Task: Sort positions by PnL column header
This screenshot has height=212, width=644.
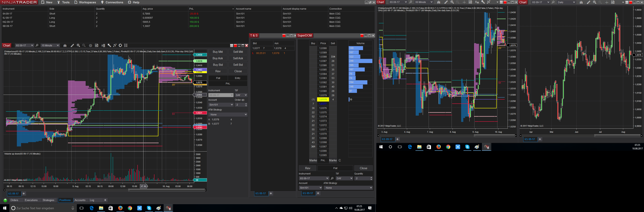Action: tap(211, 9)
